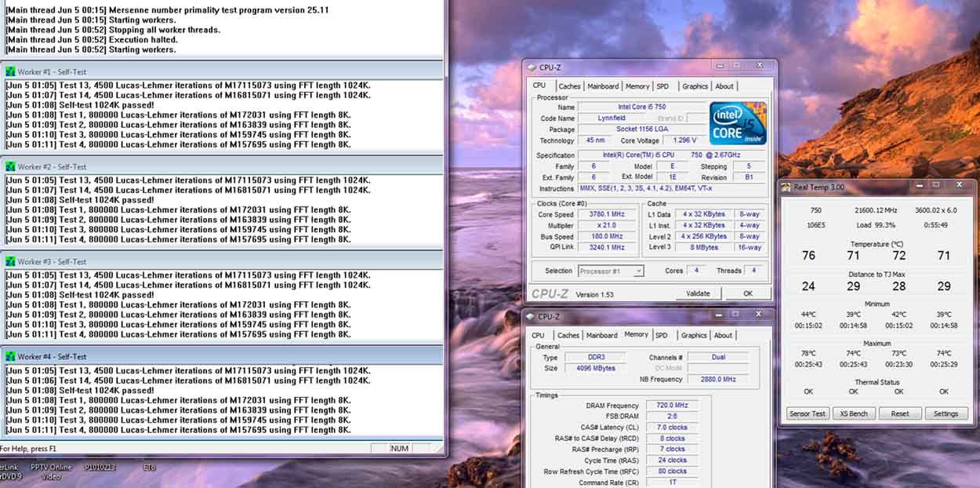Open About tab in CPU-Z processor window

[x=724, y=86]
